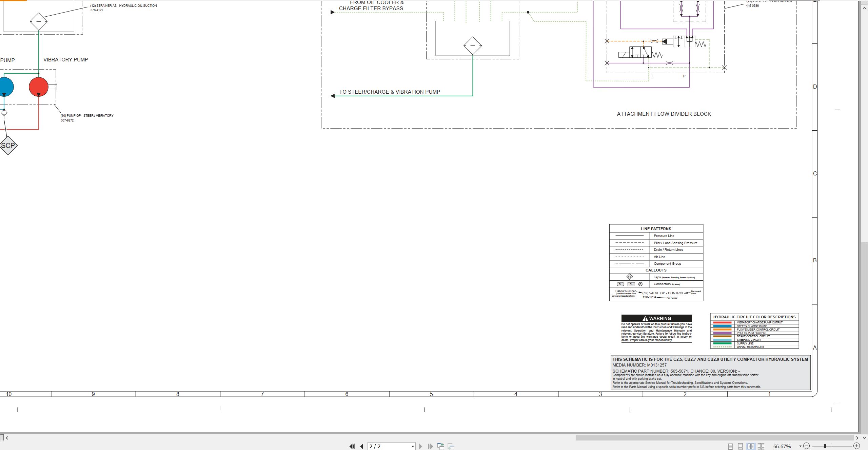Click the 66.67% zoom value
The image size is (868, 450).
point(782,447)
